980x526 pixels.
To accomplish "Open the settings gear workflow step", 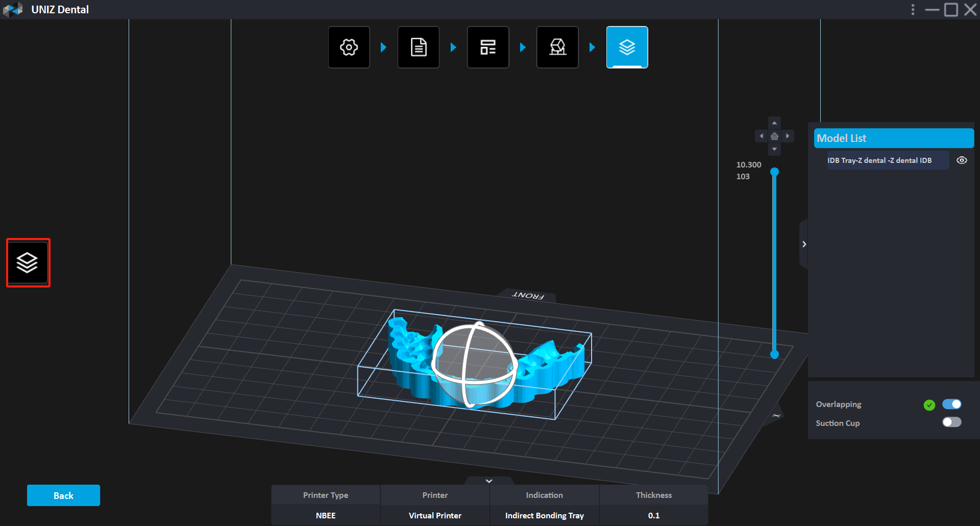I will click(x=349, y=47).
